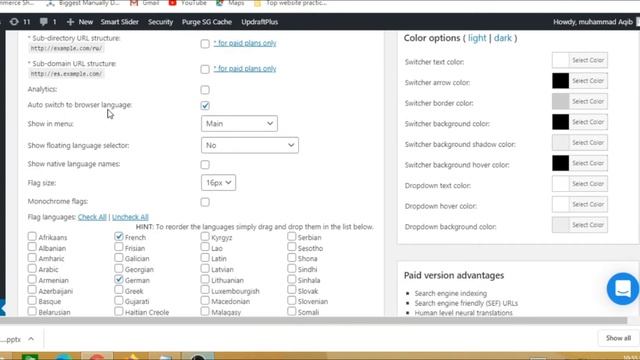Check the Kyrgyz language checkbox
The height and width of the screenshot is (360, 640).
205,236
